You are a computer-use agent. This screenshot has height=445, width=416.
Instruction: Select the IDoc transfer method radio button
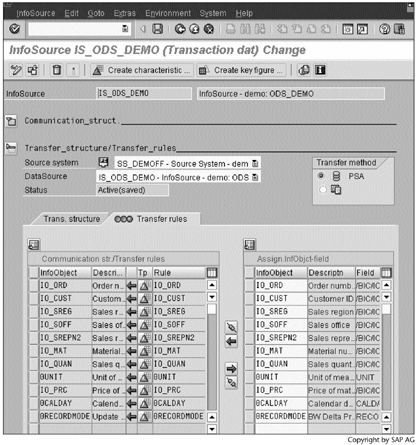[x=323, y=190]
